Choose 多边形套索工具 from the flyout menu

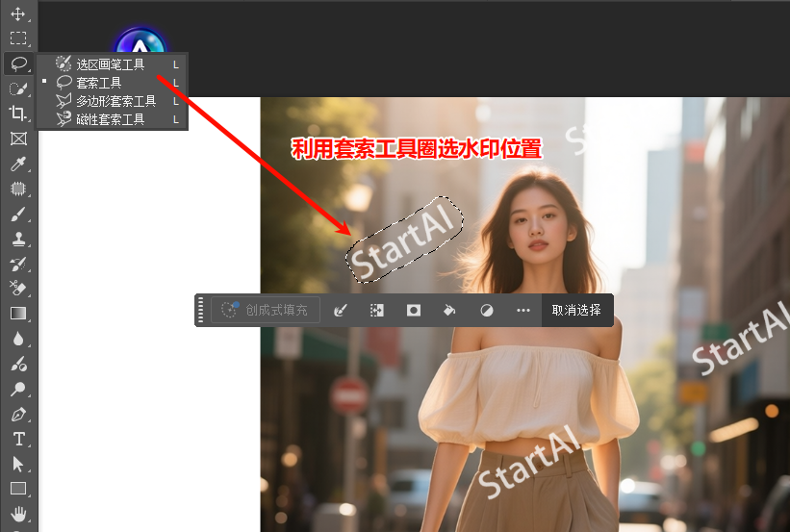coord(115,101)
